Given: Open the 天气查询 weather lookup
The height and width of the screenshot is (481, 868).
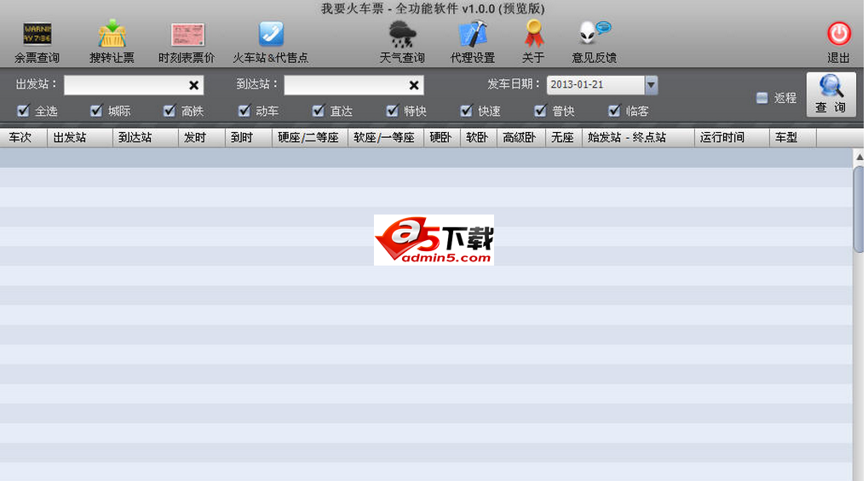Looking at the screenshot, I should tap(402, 36).
